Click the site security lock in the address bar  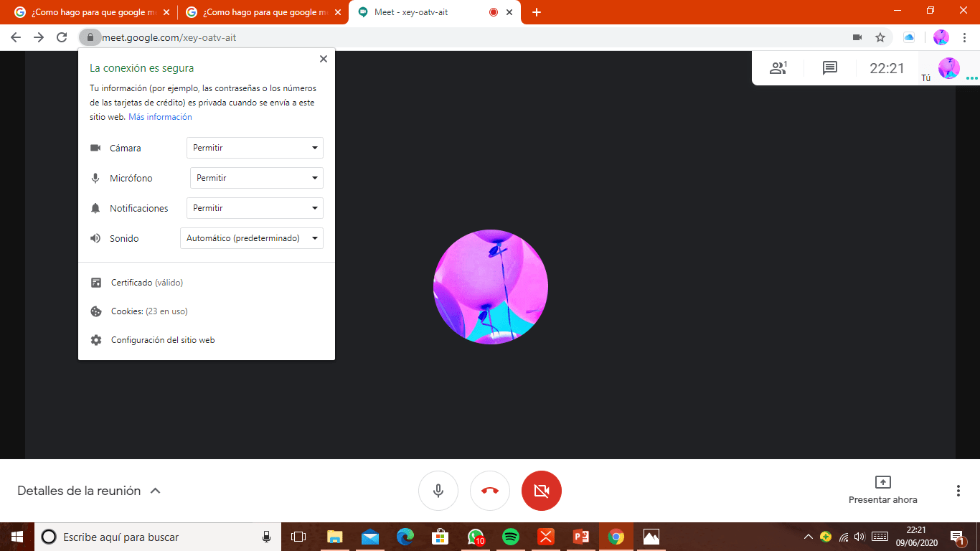90,37
